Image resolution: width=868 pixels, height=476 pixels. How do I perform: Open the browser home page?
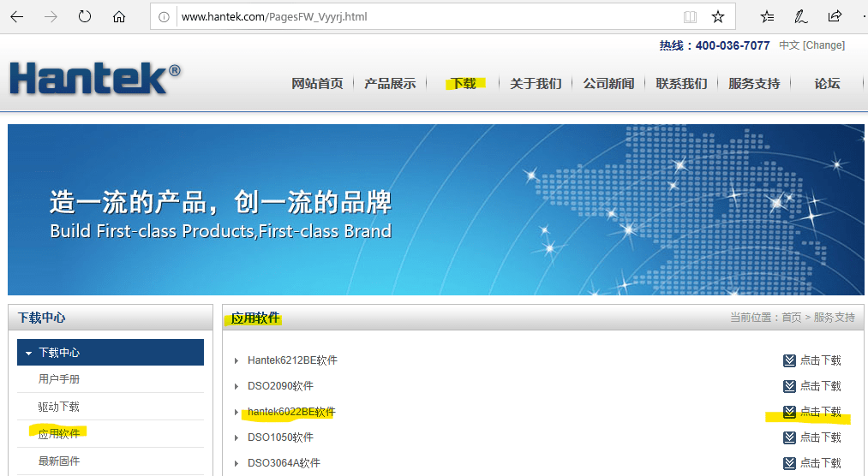[x=118, y=16]
